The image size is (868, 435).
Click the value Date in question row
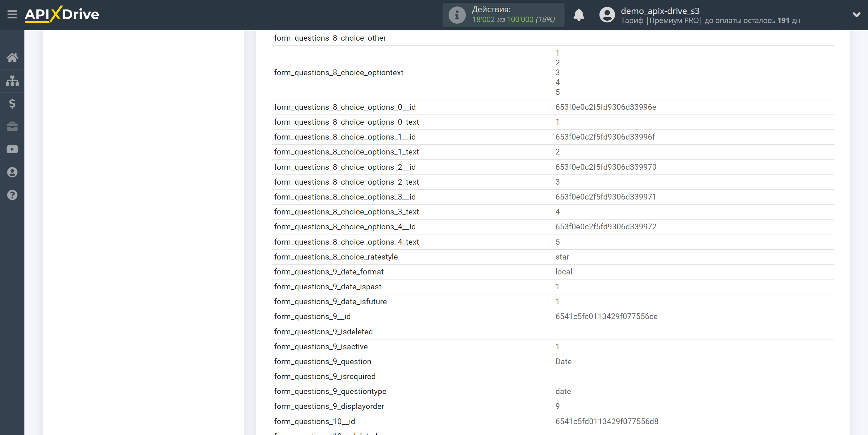563,362
